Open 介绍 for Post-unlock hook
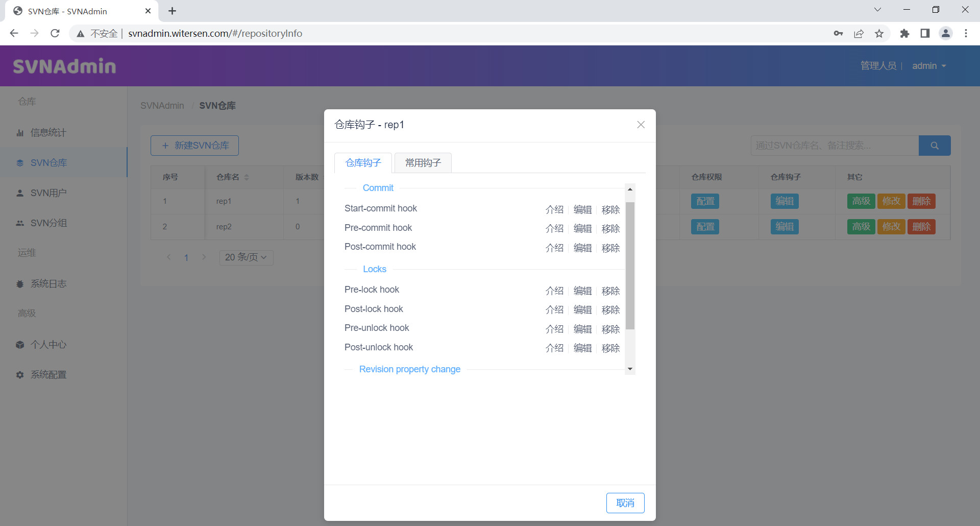Viewport: 980px width, 526px height. [554, 348]
